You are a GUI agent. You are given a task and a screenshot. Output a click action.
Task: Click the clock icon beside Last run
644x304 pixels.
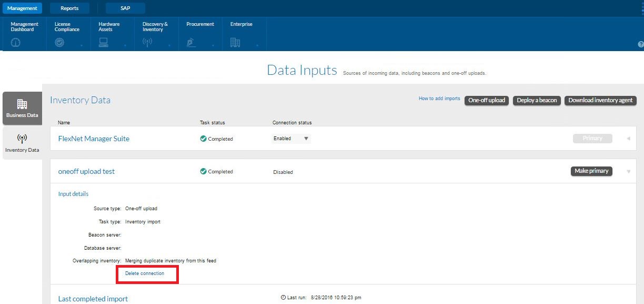[x=284, y=298]
